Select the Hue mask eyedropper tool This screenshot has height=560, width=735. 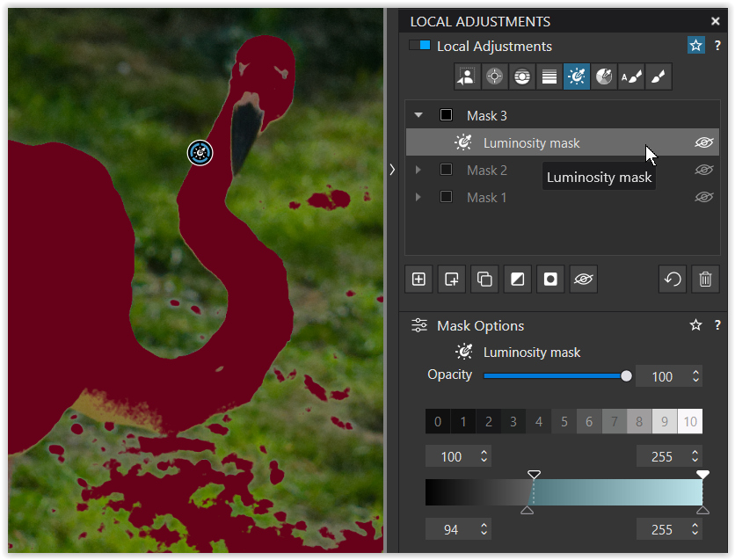click(x=604, y=77)
